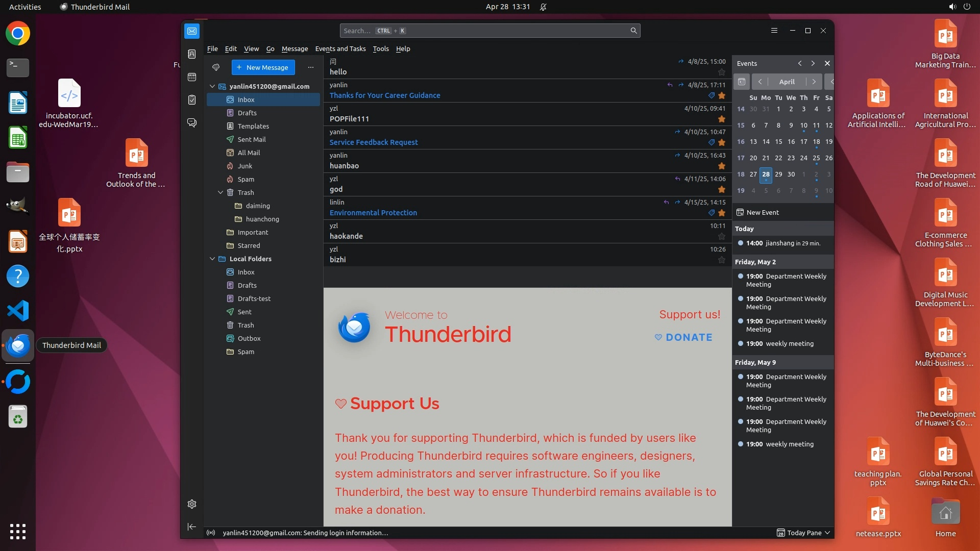This screenshot has width=980, height=551.
Task: Open the Tasks space icon
Action: (192, 100)
